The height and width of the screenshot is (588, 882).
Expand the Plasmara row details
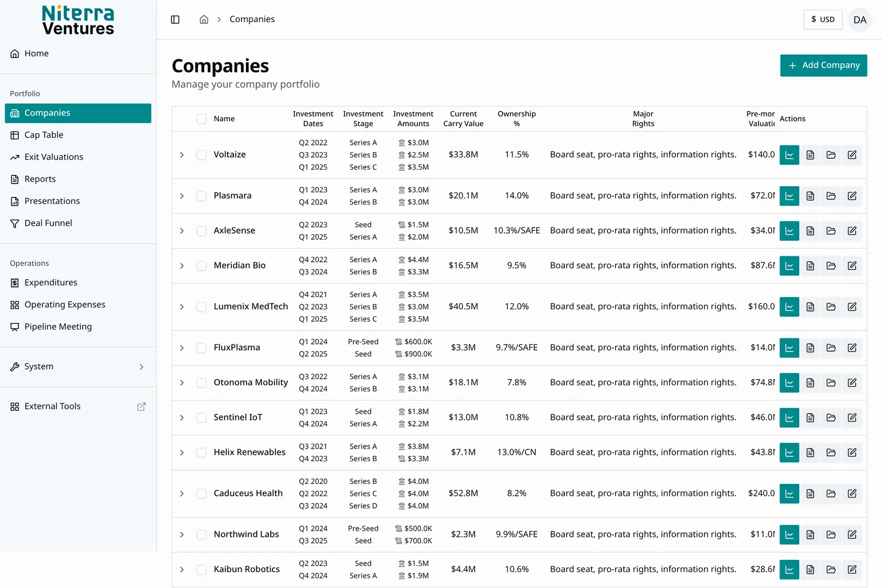pyautogui.click(x=182, y=196)
